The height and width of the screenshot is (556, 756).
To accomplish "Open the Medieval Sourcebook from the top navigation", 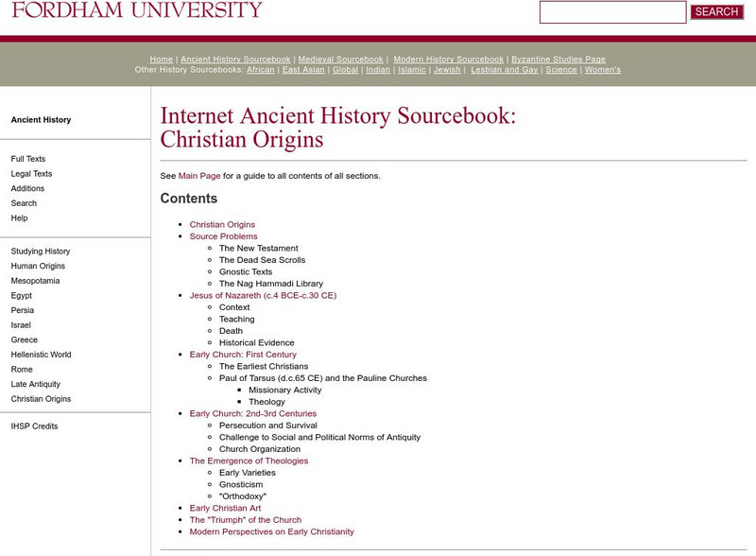I will [339, 58].
